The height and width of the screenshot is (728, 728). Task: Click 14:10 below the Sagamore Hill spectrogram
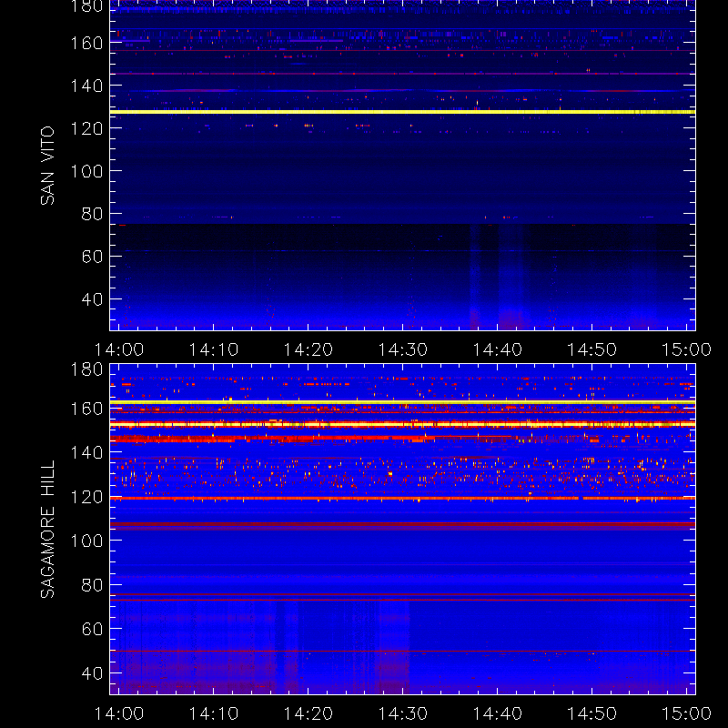click(214, 713)
